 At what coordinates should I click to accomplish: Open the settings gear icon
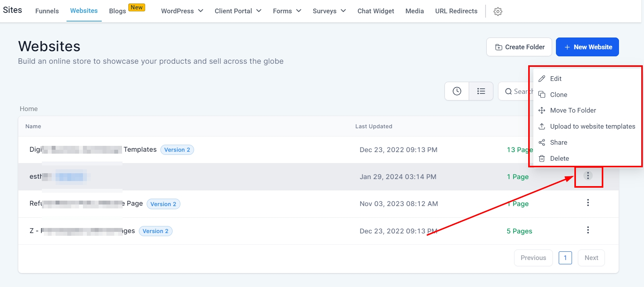pyautogui.click(x=498, y=11)
